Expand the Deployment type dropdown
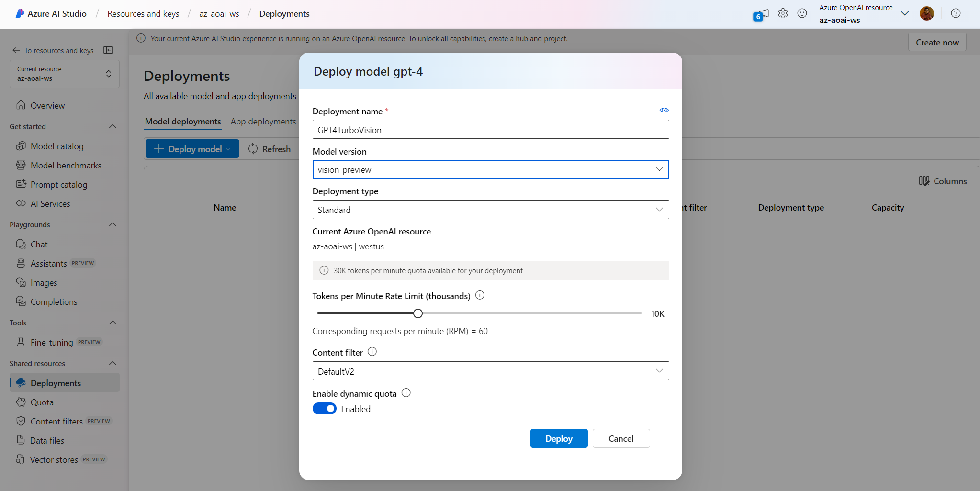This screenshot has width=980, height=491. (x=490, y=210)
